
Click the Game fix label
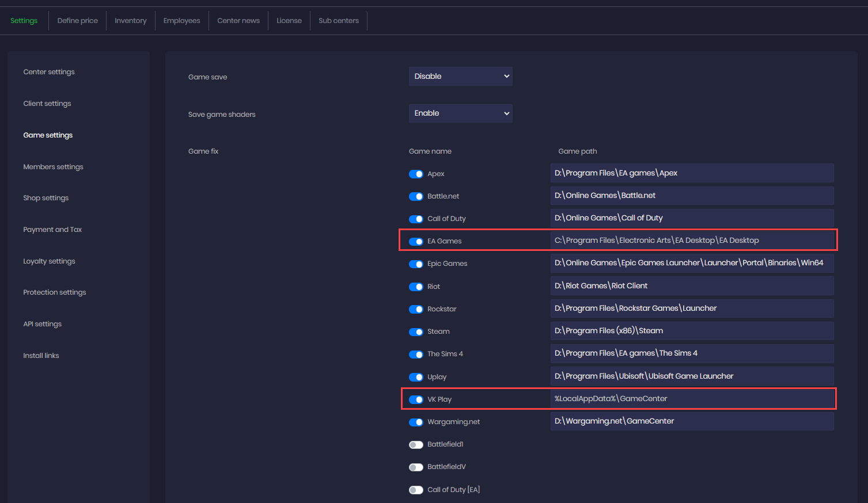pyautogui.click(x=203, y=151)
